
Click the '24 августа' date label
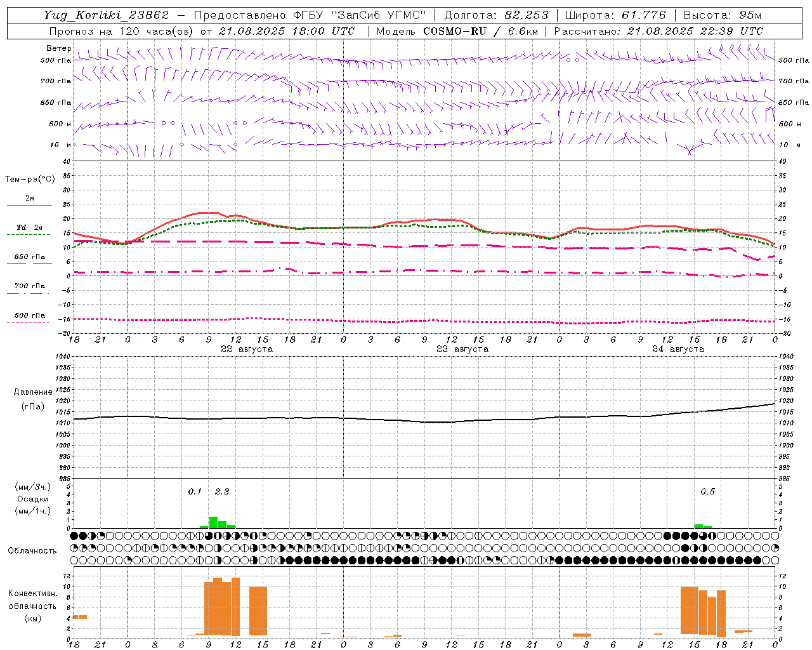tap(678, 349)
